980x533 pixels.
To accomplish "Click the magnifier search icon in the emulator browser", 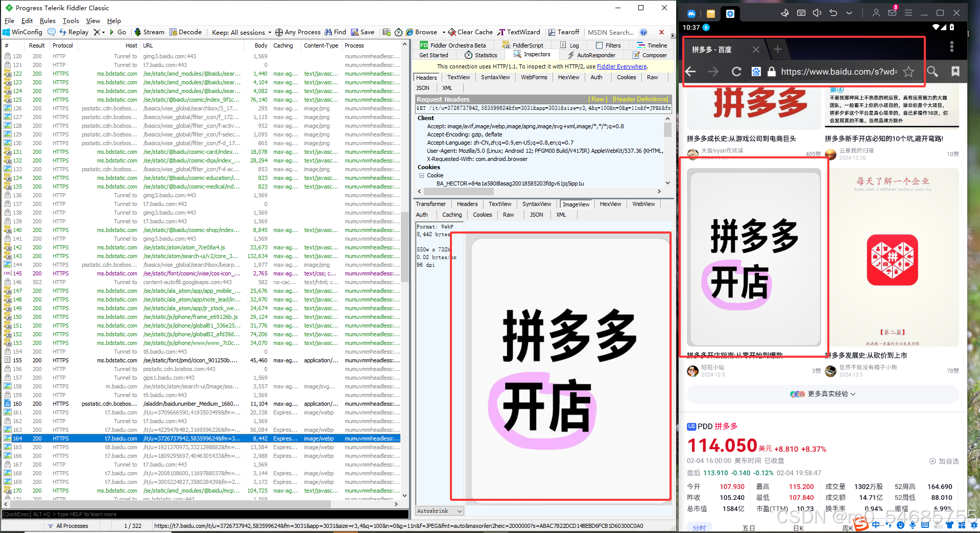I will point(933,72).
